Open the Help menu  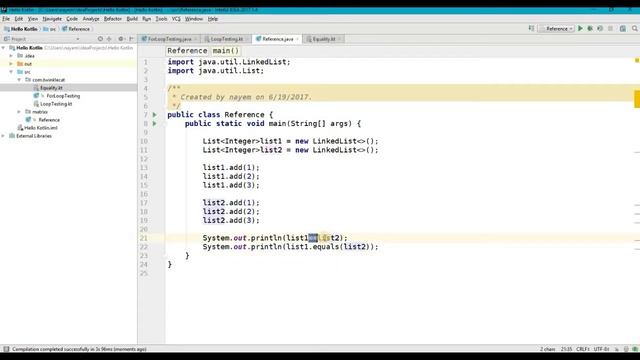(213, 19)
